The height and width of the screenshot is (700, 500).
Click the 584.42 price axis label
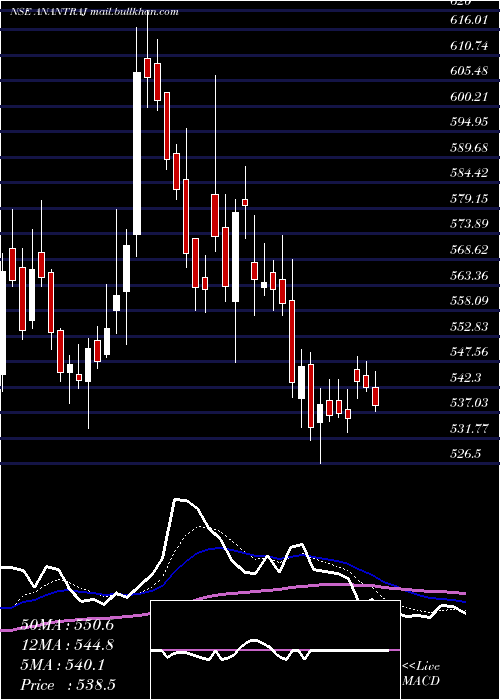tap(470, 173)
